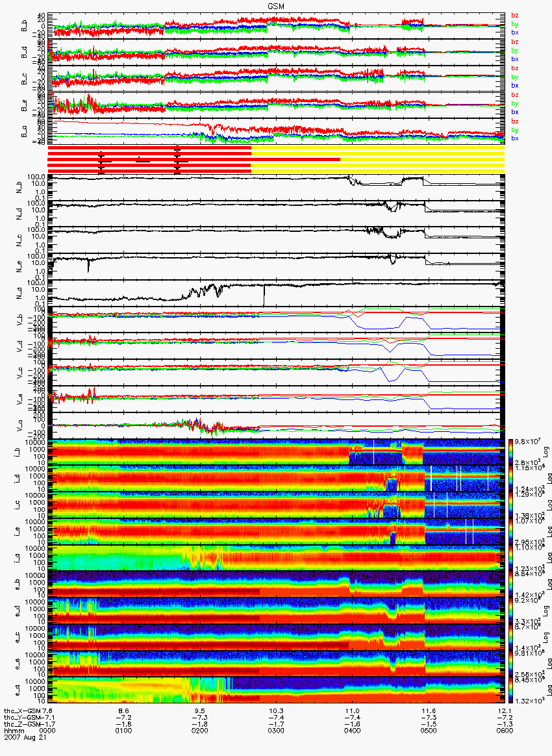The width and height of the screenshot is (552, 756).
Task: Click the green by legend beside B_d
Action: click(515, 51)
